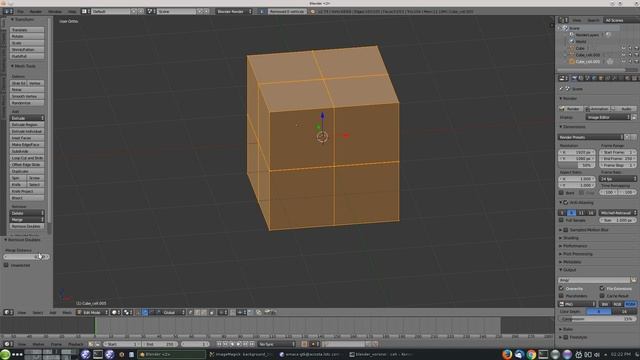This screenshot has height=360, width=640.
Task: Click the Resolution X field
Action: click(577, 152)
